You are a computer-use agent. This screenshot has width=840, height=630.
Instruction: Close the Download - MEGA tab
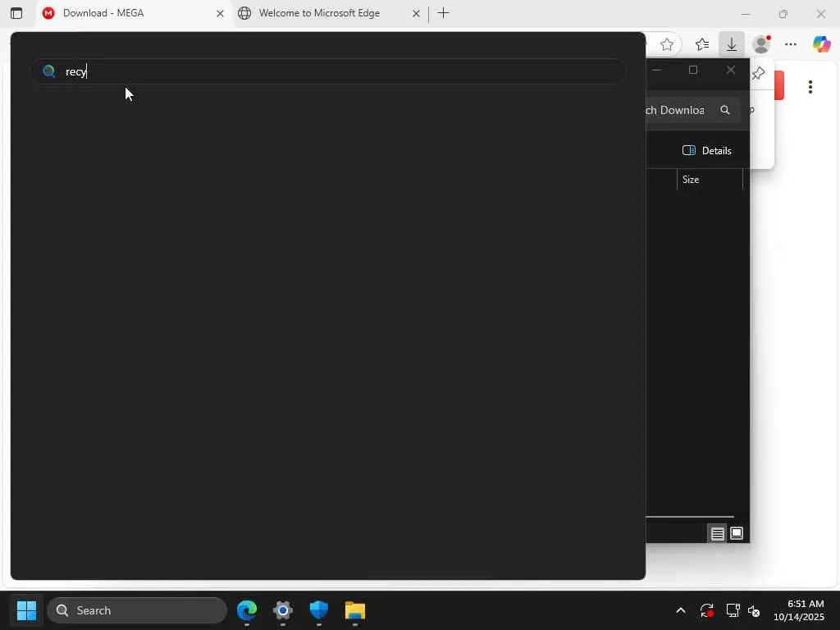point(220,13)
